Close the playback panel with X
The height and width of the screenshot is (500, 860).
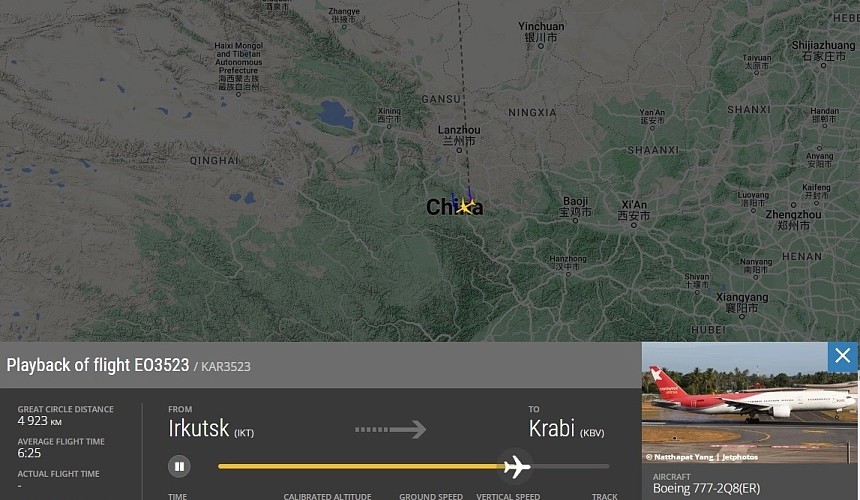pyautogui.click(x=842, y=356)
